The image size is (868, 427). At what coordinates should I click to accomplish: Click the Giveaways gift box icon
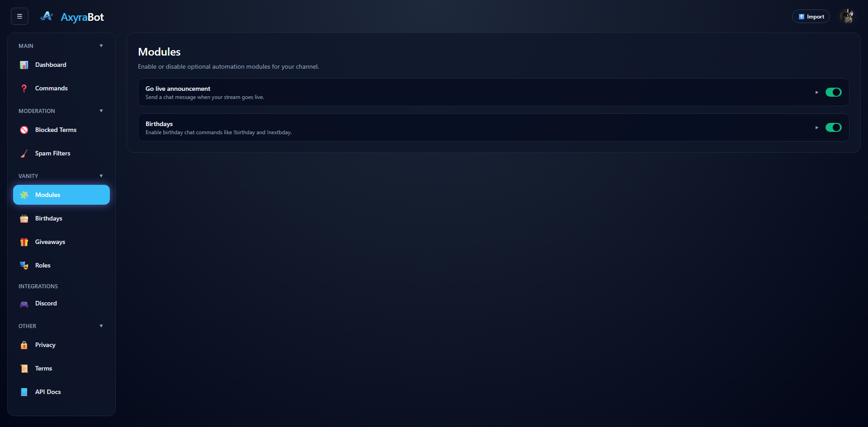[24, 242]
